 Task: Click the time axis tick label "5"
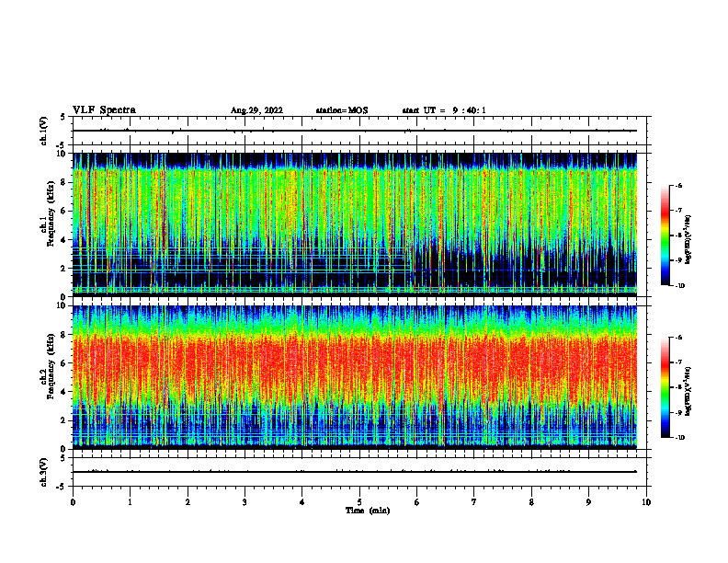pyautogui.click(x=359, y=502)
